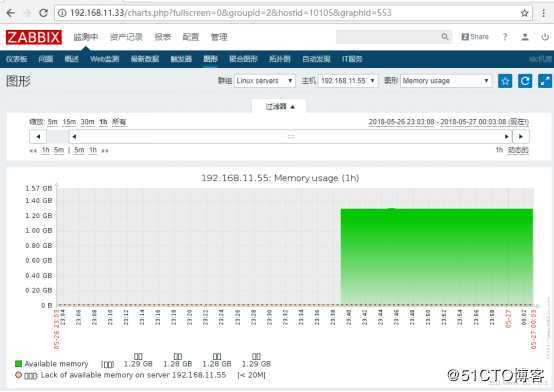Click the green memory graph area
The width and height of the screenshot is (554, 392).
437,257
